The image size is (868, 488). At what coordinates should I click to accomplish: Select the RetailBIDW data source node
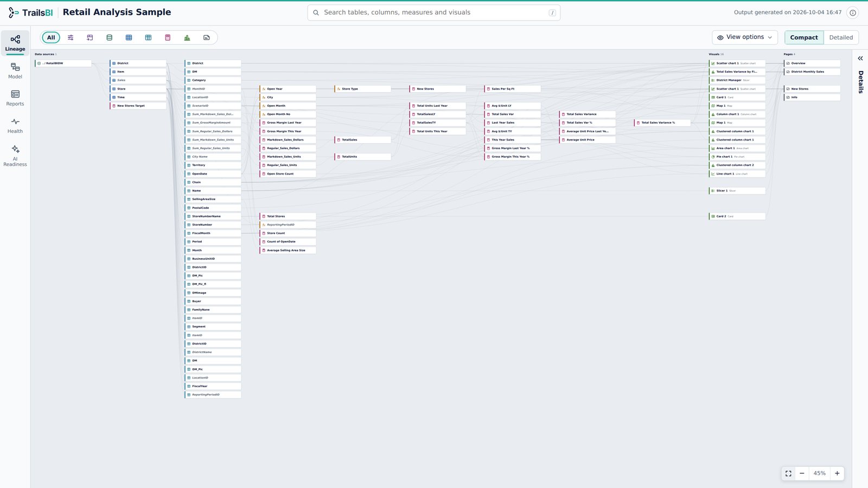coord(63,63)
